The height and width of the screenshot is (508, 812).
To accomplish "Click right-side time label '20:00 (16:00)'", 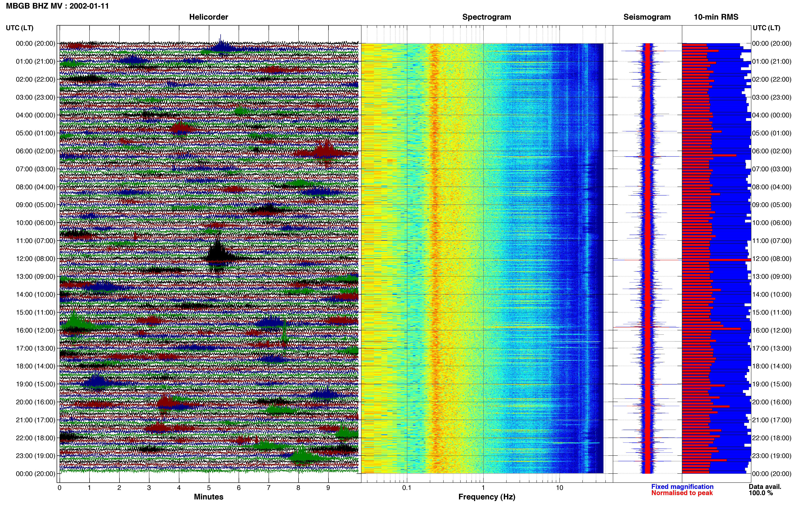I will (x=772, y=402).
